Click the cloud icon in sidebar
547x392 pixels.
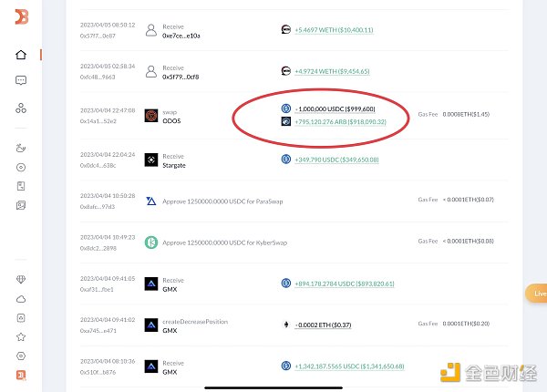point(21,299)
